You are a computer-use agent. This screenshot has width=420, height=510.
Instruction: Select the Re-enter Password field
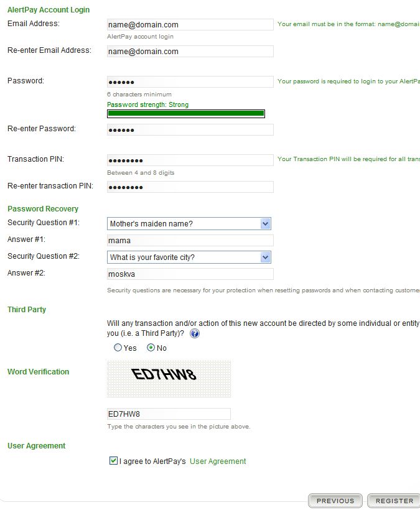coord(190,130)
